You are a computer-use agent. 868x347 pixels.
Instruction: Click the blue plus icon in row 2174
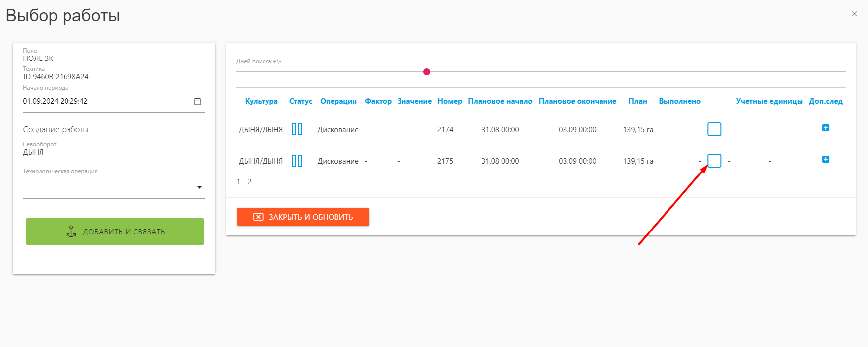[x=826, y=128]
